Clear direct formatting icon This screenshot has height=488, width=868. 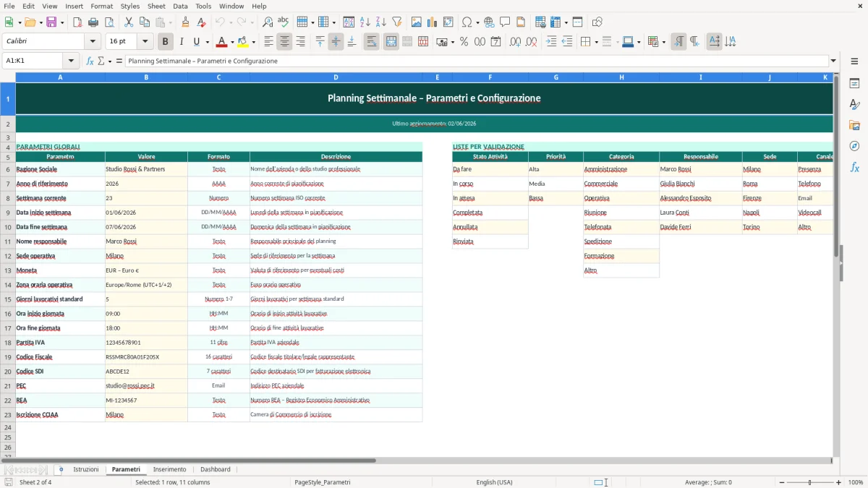click(x=201, y=22)
